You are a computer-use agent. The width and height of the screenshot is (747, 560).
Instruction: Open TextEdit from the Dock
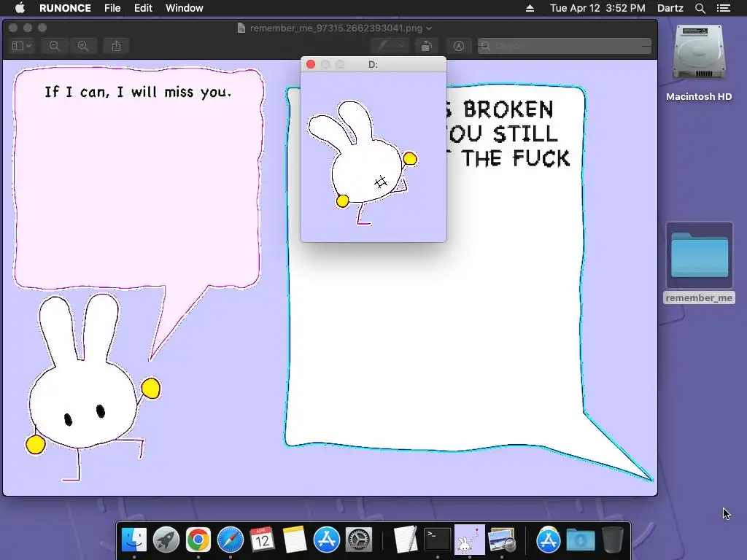pyautogui.click(x=406, y=540)
